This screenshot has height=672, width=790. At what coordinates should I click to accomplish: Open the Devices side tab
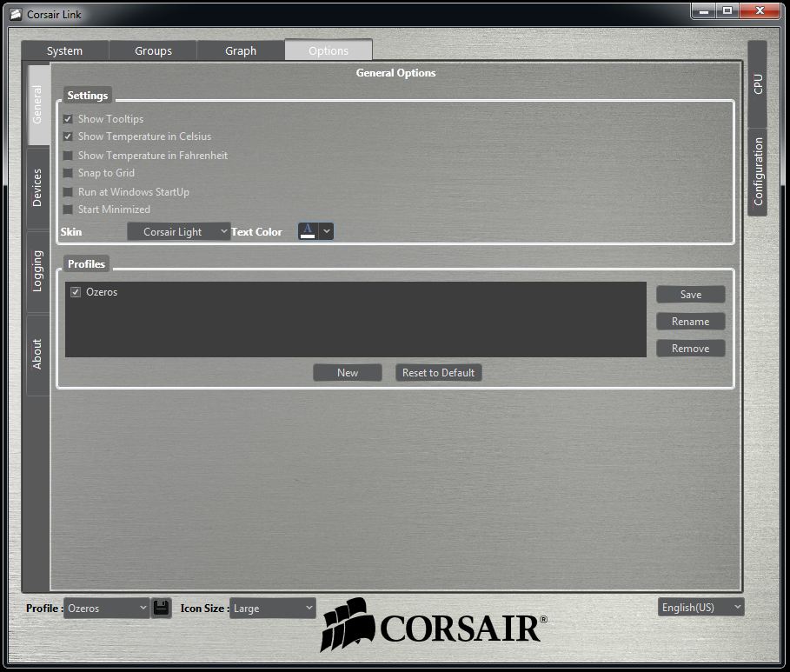[38, 188]
